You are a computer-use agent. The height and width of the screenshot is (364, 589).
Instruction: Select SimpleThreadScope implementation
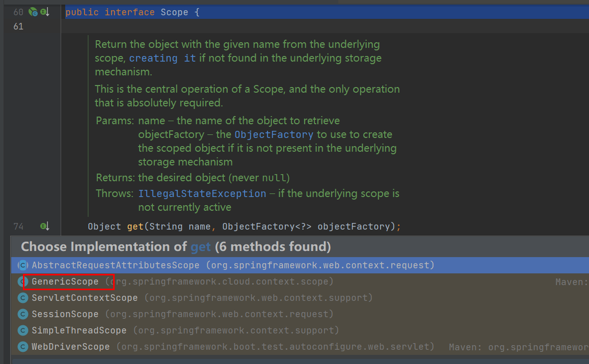[300, 330]
